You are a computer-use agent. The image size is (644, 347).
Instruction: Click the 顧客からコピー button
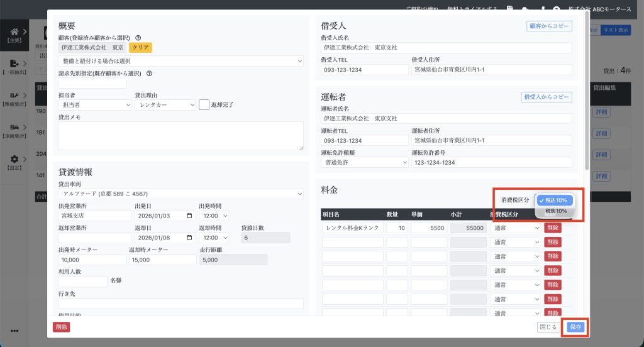coord(548,26)
